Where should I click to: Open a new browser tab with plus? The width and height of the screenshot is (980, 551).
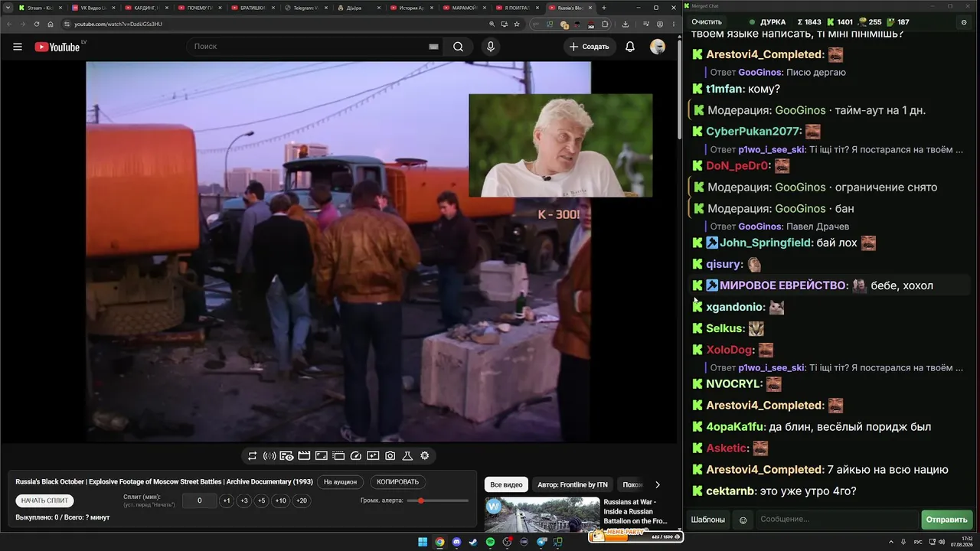[604, 8]
